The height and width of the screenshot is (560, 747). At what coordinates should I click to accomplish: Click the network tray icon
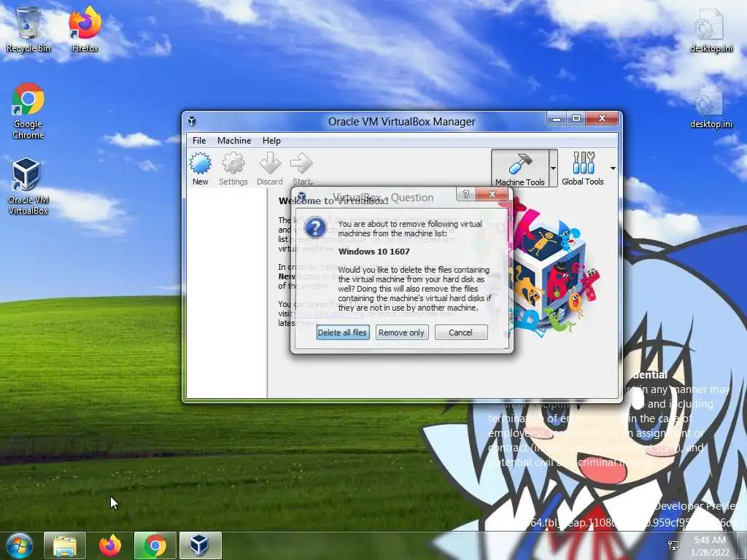pos(673,545)
